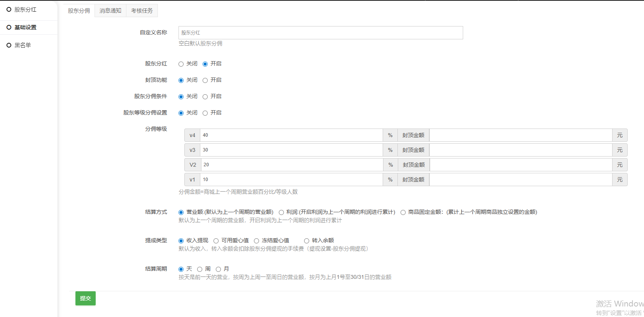Open the 股东分佣 tab
This screenshot has width=644, height=317.
click(79, 11)
